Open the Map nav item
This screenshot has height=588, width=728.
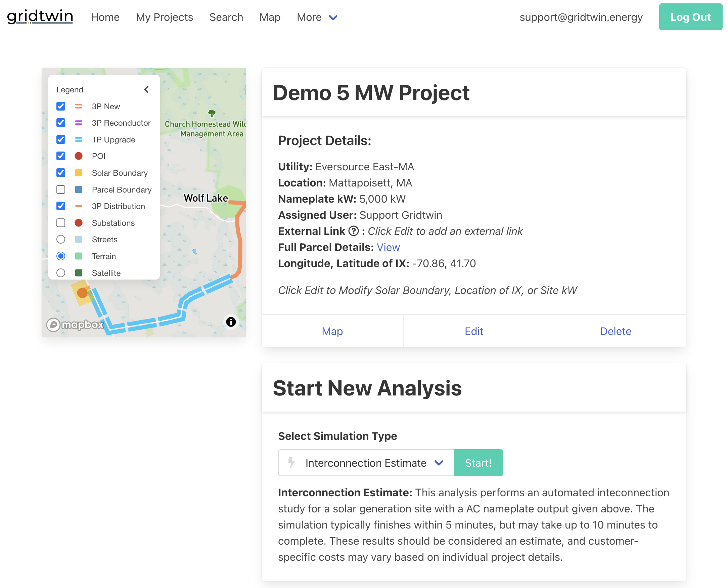tap(270, 17)
